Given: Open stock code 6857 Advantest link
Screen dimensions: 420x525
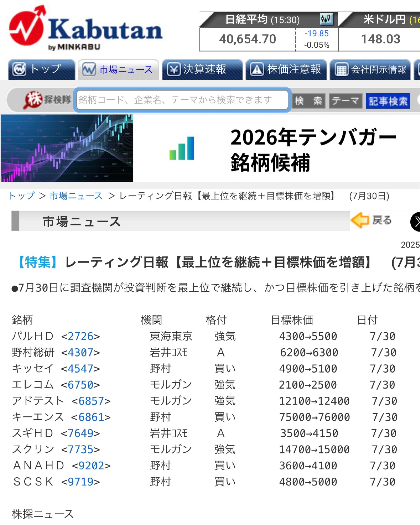Looking at the screenshot, I should pyautogui.click(x=91, y=401).
